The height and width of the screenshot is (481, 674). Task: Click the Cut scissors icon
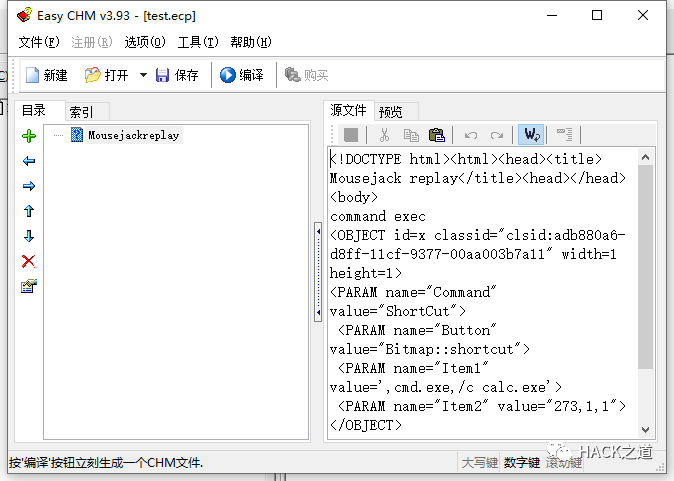[384, 135]
